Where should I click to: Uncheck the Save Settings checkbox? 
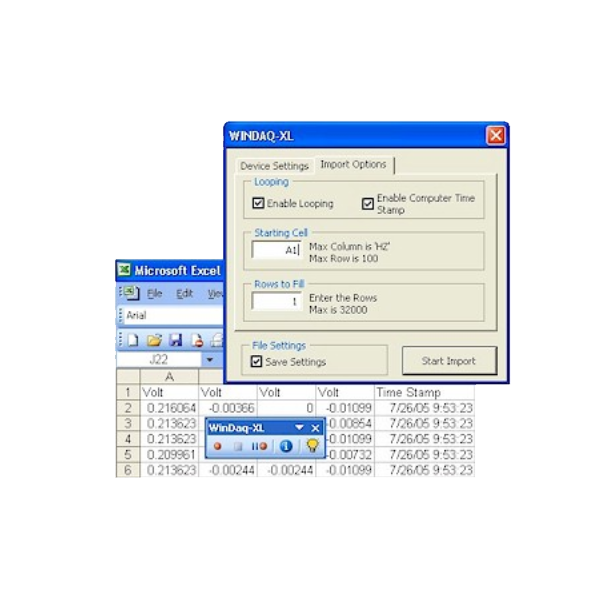coord(258,361)
